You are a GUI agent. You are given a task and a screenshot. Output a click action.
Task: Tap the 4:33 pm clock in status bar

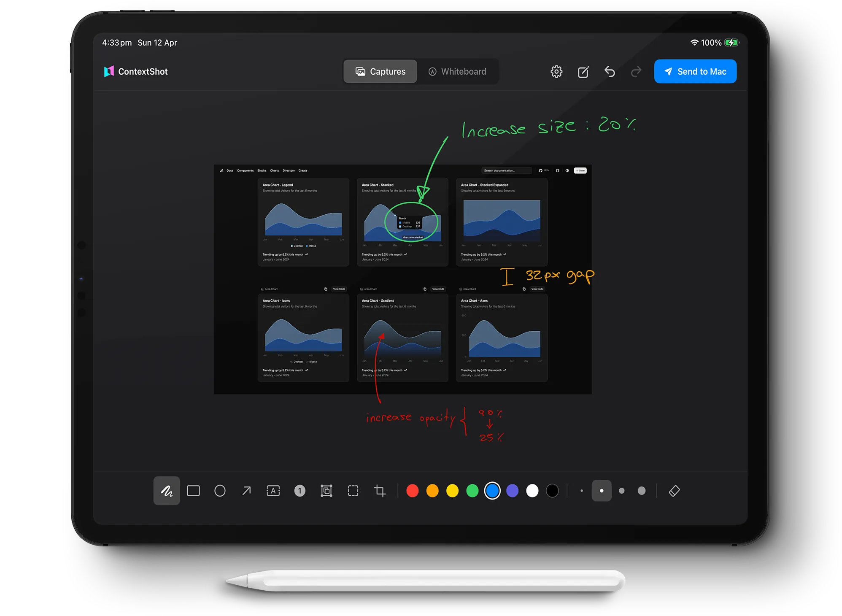[x=117, y=43]
